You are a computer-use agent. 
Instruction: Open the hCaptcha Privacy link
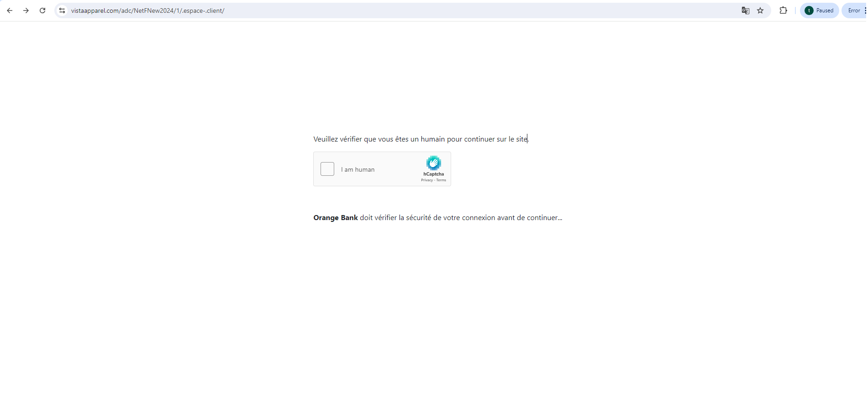pos(427,180)
